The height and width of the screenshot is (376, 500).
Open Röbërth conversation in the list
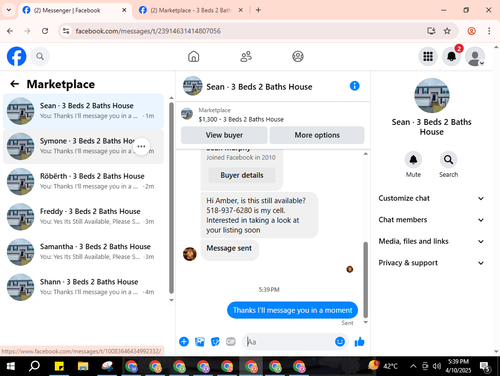(83, 181)
